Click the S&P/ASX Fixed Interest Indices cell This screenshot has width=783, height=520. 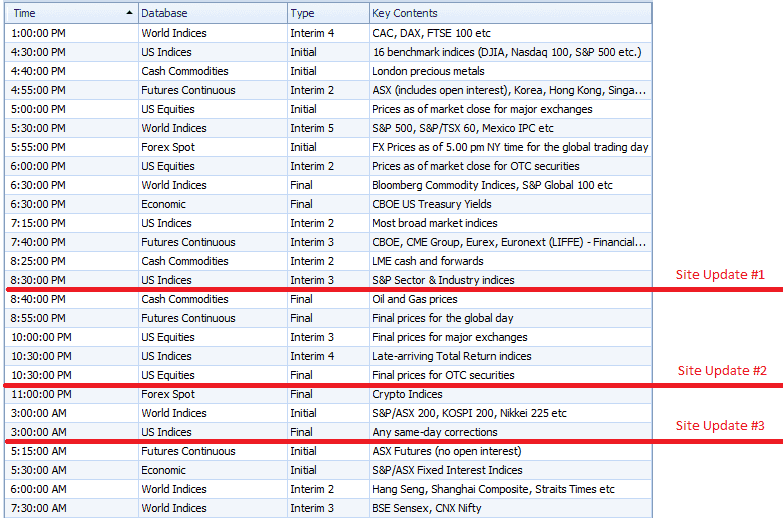pyautogui.click(x=447, y=470)
